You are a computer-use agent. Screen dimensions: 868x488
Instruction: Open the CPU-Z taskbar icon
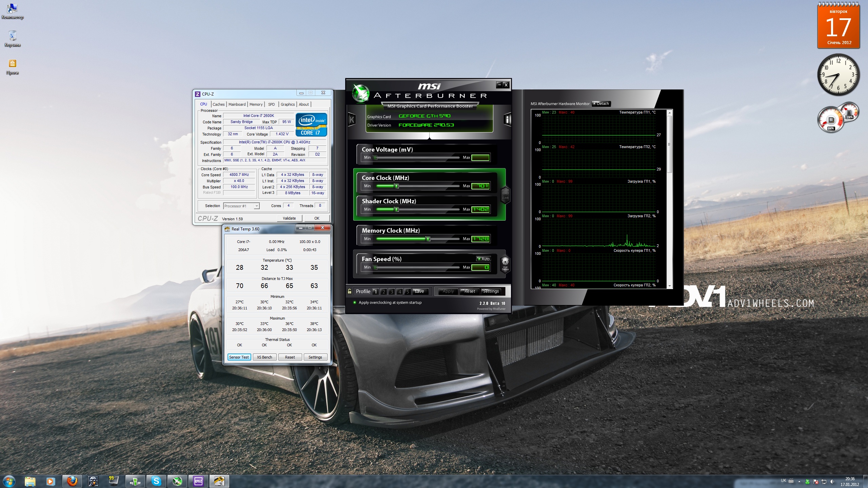coord(198,481)
